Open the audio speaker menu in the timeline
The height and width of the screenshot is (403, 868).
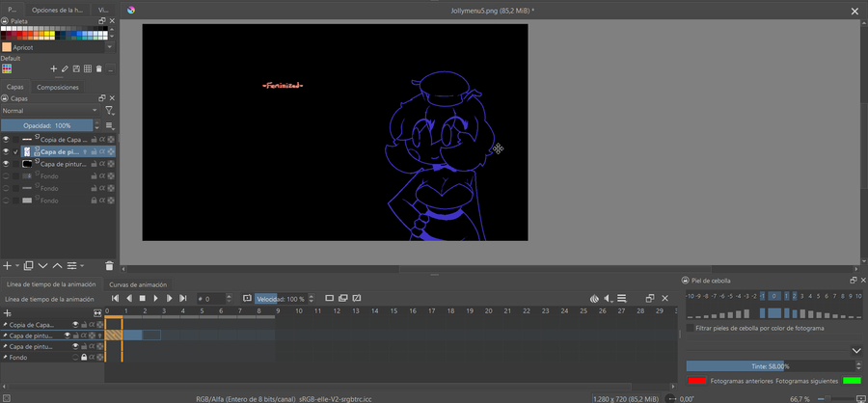(x=608, y=298)
